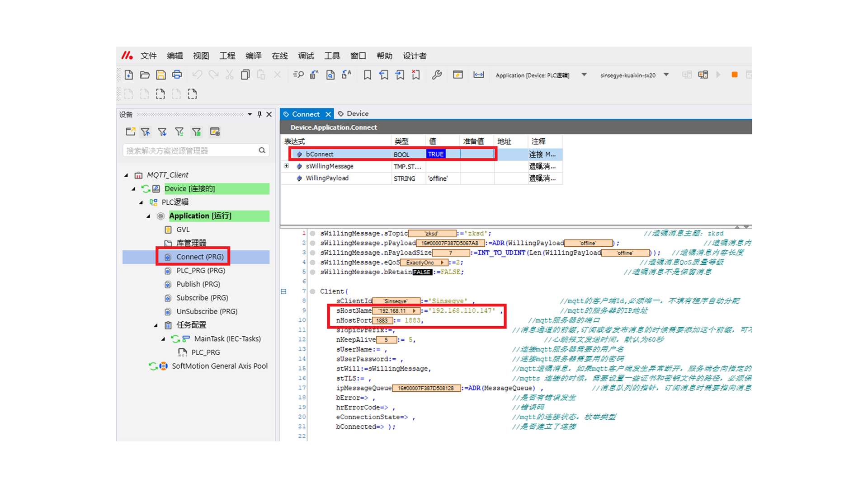Click the orange stop application button
Viewport: 868px width, 488px height.
click(735, 75)
